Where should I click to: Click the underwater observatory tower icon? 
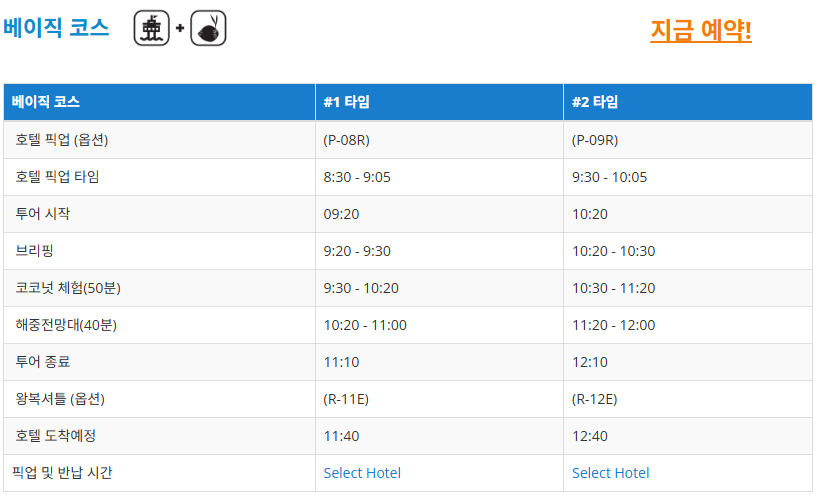point(151,28)
